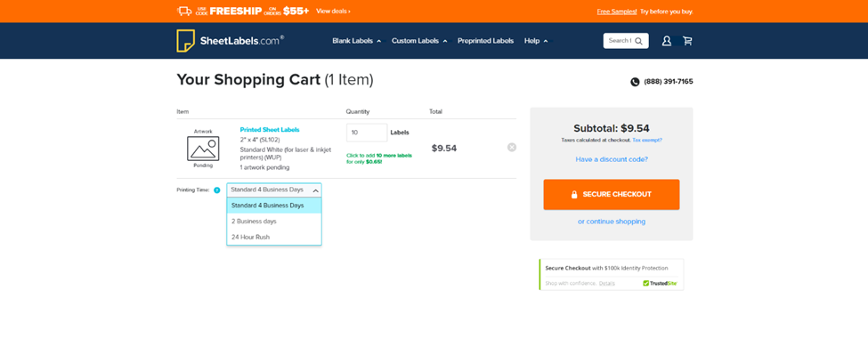Click the search magnifier icon
This screenshot has height=347, width=868.
pos(639,41)
